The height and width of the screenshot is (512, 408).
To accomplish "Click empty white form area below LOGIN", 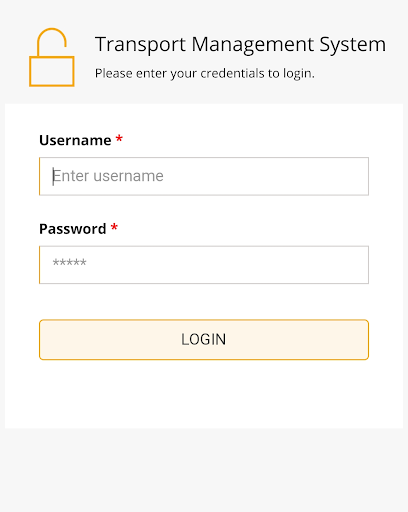I will coord(204,395).
